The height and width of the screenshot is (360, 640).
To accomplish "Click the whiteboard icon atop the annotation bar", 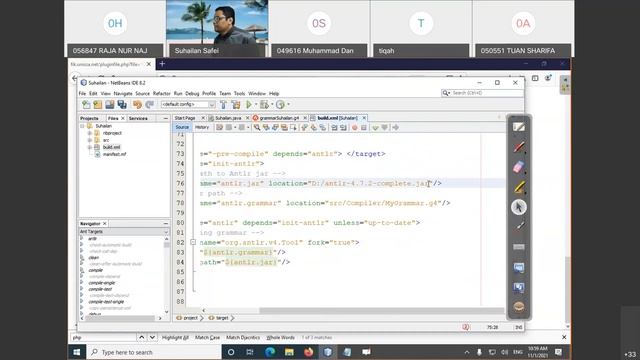I will pos(519,127).
